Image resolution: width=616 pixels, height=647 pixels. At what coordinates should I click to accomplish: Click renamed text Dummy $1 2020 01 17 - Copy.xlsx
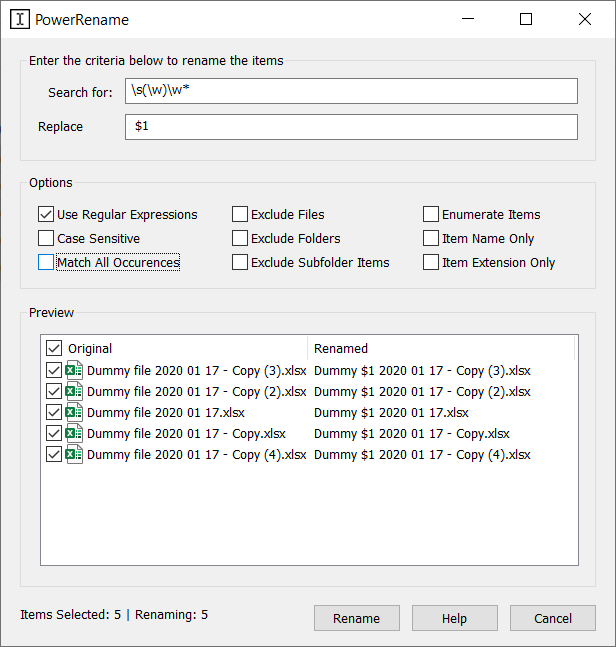pyautogui.click(x=412, y=434)
